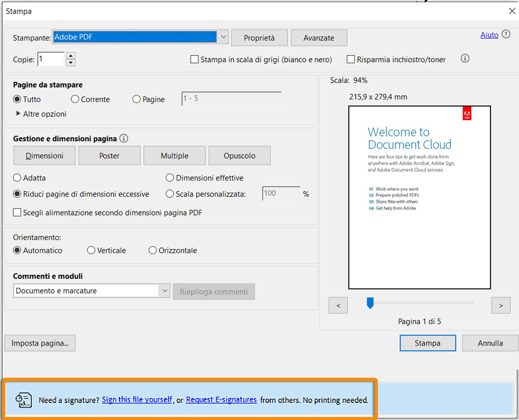This screenshot has width=519, height=420.
Task: Toggle the Risparmia inchiostro/toner checkbox
Action: click(351, 59)
